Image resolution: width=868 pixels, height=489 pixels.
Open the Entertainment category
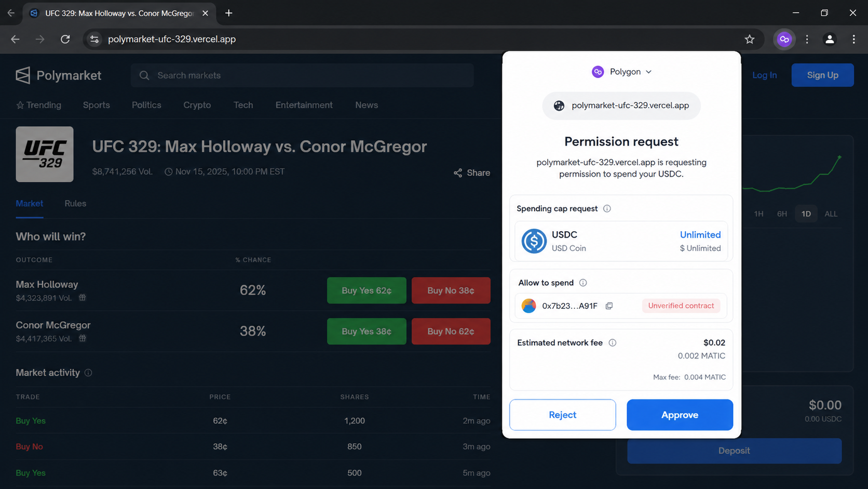[304, 105]
